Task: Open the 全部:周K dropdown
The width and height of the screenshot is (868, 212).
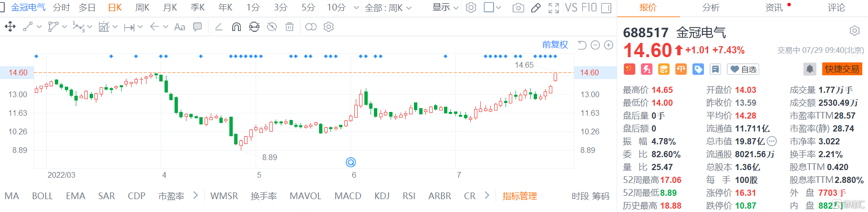Action: coord(388,8)
